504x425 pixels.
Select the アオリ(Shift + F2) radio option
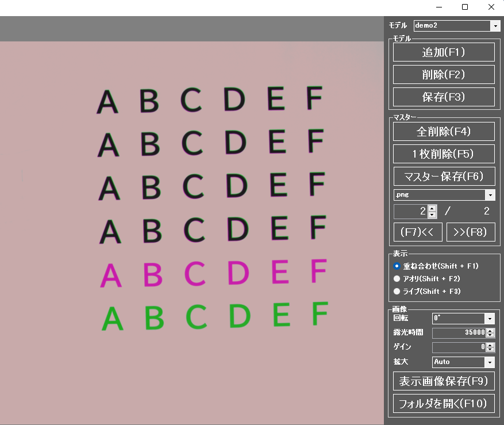[397, 278]
